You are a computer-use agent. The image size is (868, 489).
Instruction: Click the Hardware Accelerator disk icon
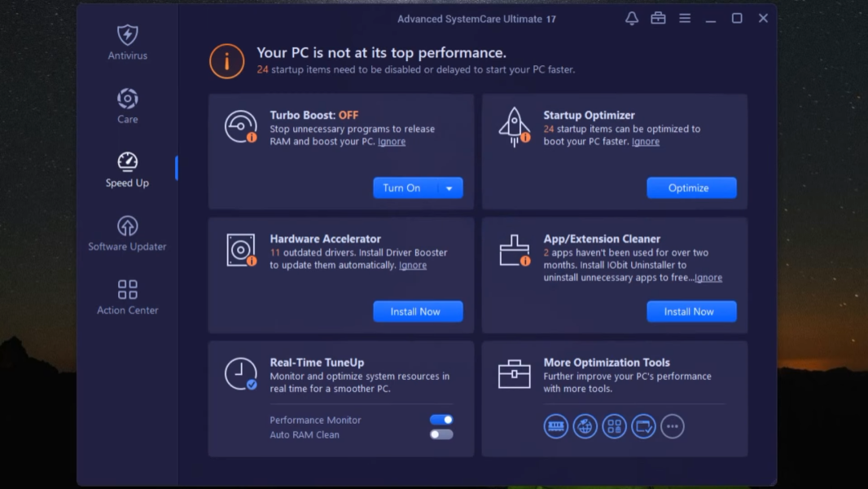coord(241,250)
